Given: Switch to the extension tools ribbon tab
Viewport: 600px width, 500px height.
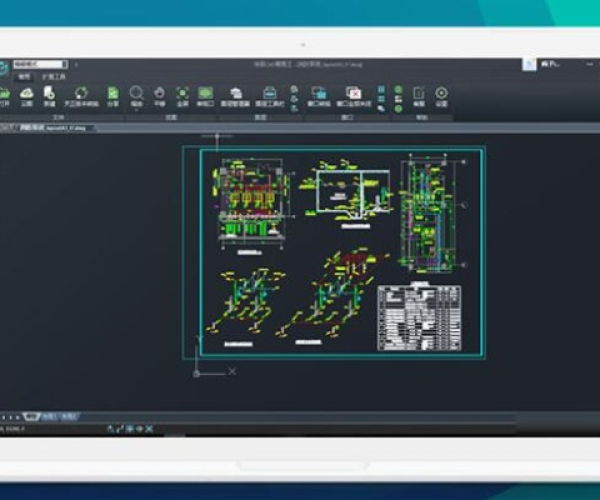Looking at the screenshot, I should coord(53,76).
